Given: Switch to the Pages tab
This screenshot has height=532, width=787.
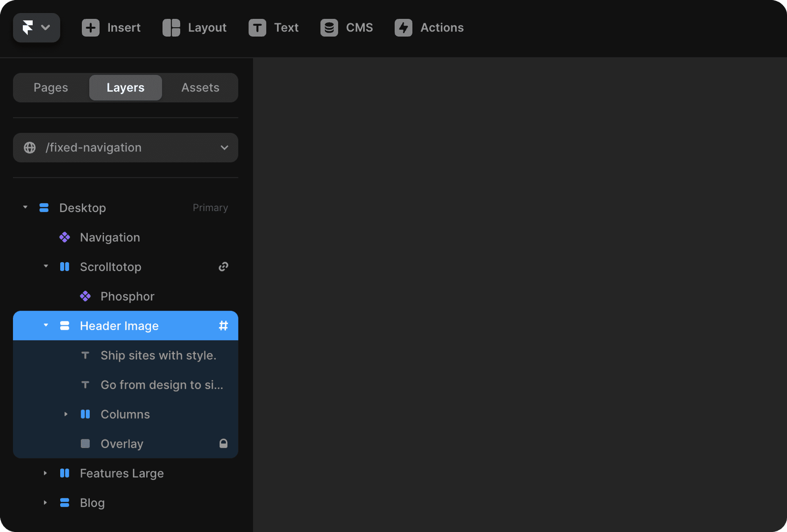Looking at the screenshot, I should (x=51, y=87).
